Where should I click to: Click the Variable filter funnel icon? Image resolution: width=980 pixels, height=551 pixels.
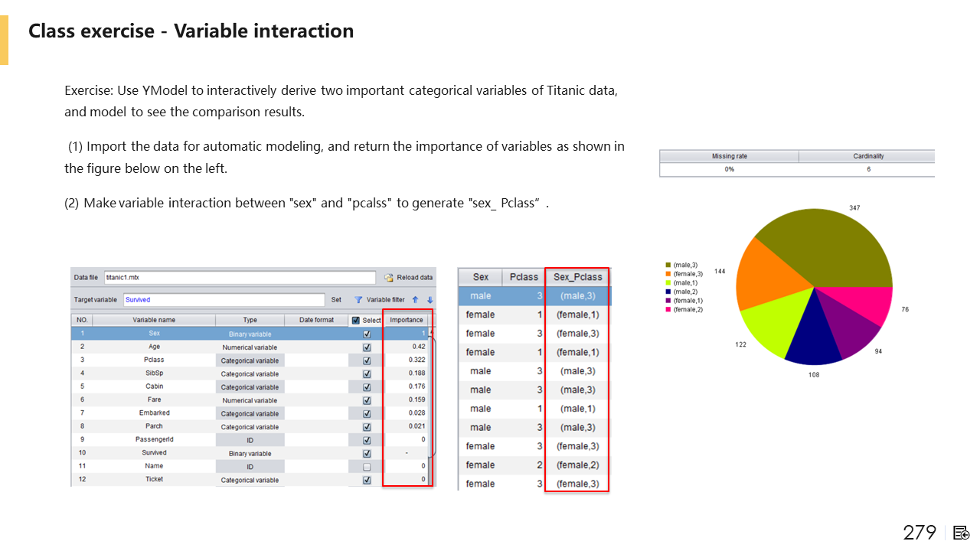coord(358,300)
